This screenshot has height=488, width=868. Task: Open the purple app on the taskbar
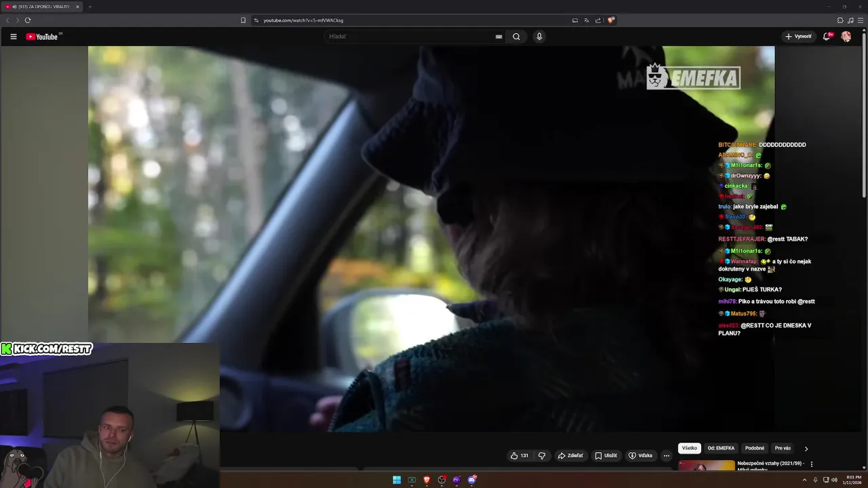point(456,480)
